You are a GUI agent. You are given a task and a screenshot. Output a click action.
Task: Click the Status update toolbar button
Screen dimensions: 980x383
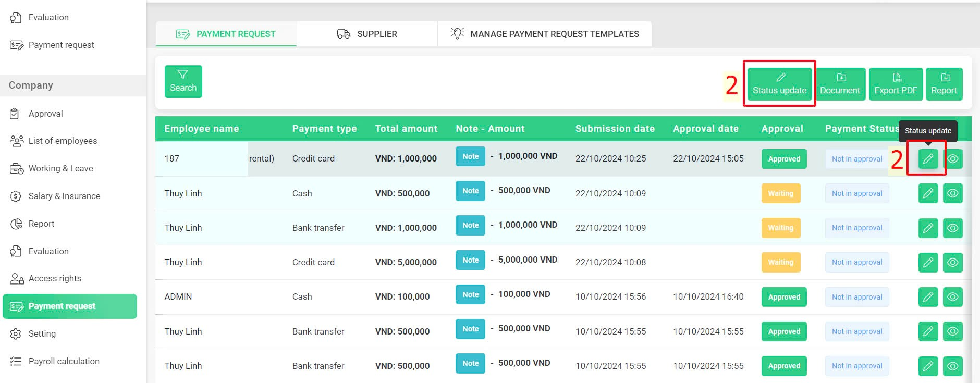coord(779,84)
